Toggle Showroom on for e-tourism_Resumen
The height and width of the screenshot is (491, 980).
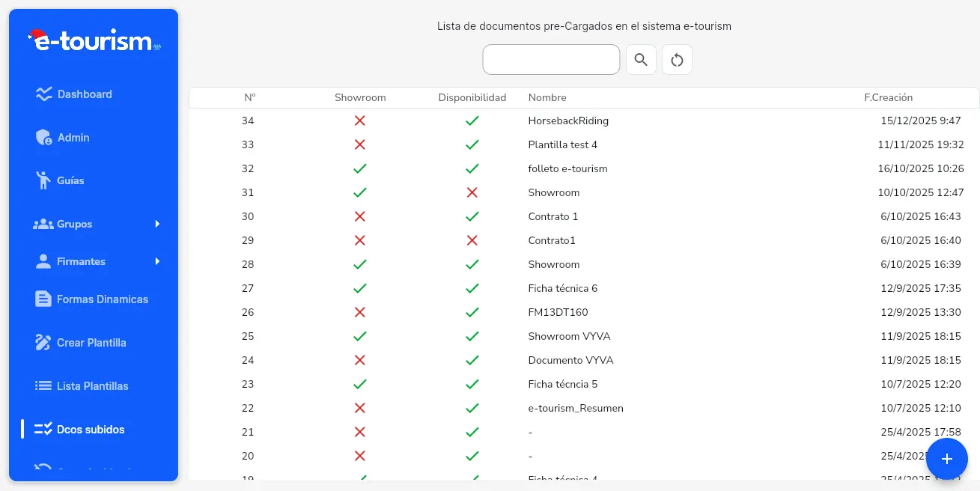coord(359,408)
